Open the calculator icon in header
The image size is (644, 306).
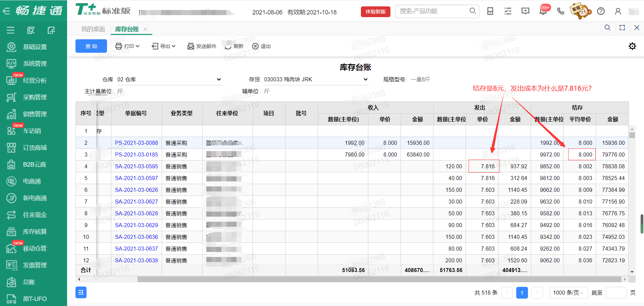[x=490, y=11]
